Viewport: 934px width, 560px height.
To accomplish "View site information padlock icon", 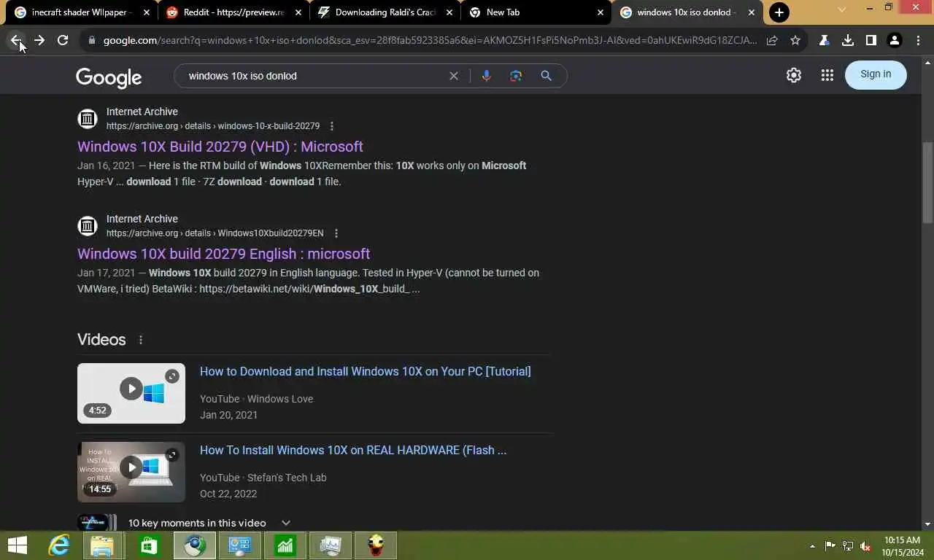I will point(91,41).
